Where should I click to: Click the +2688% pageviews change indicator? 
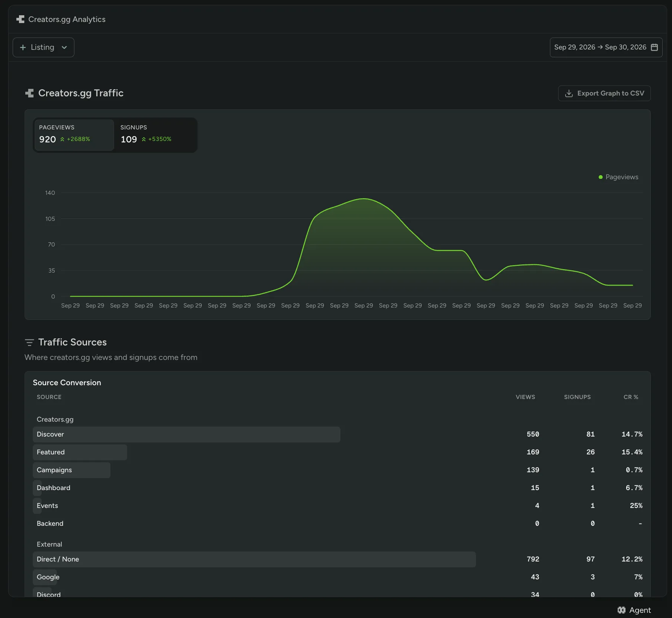pos(75,139)
